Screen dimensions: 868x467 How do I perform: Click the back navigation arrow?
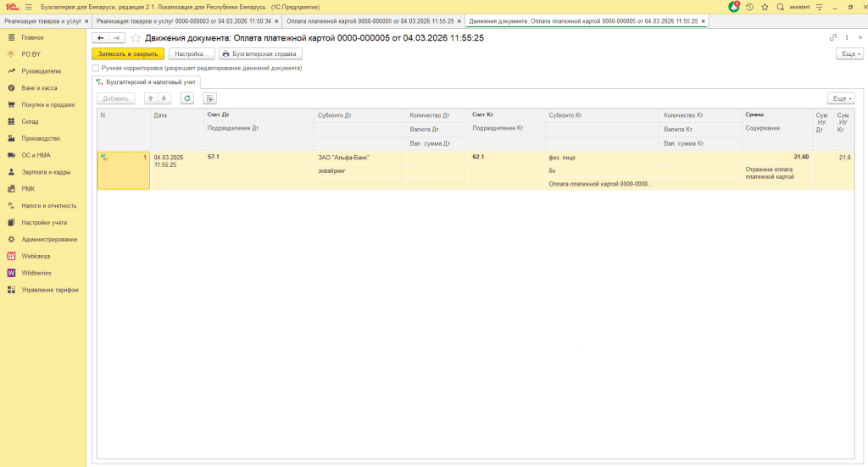(101, 38)
